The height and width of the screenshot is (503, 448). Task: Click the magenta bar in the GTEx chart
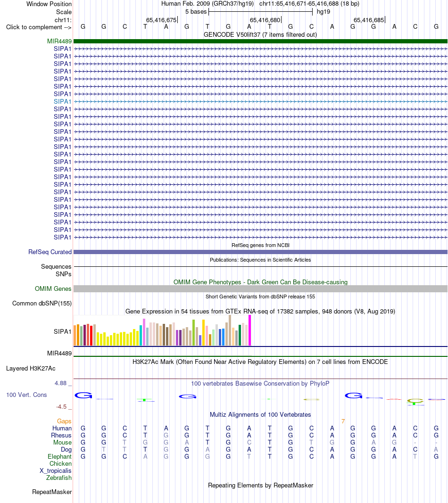[249, 330]
